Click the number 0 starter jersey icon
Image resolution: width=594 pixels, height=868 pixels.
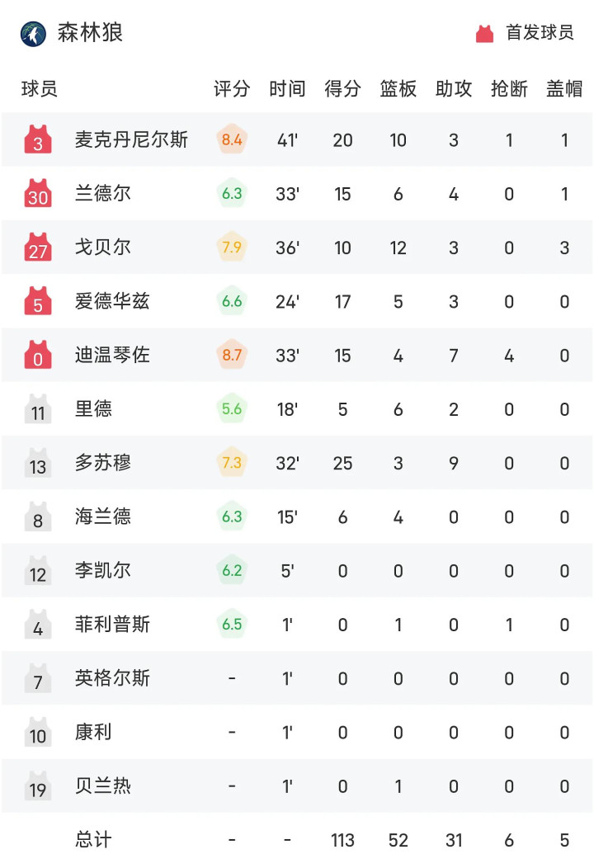click(38, 356)
